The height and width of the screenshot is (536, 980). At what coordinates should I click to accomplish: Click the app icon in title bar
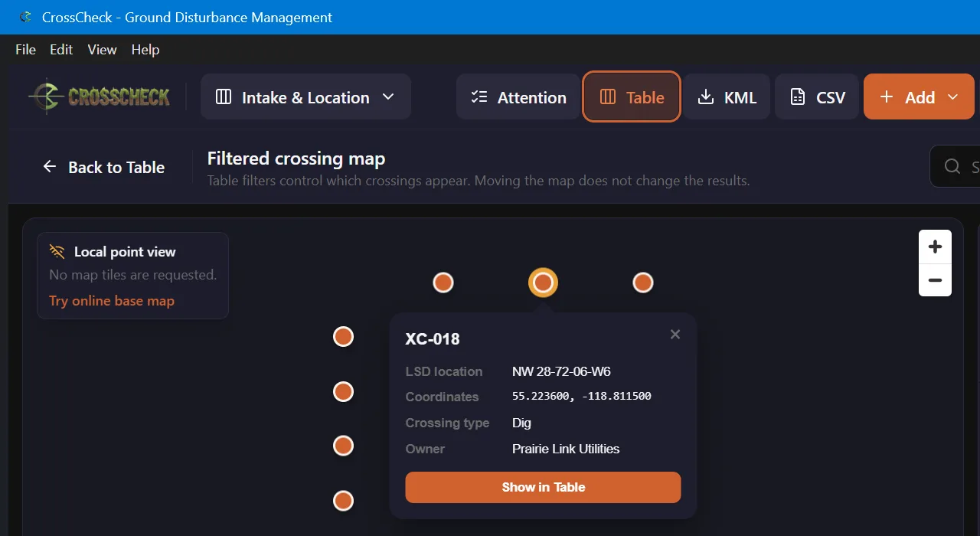click(26, 17)
